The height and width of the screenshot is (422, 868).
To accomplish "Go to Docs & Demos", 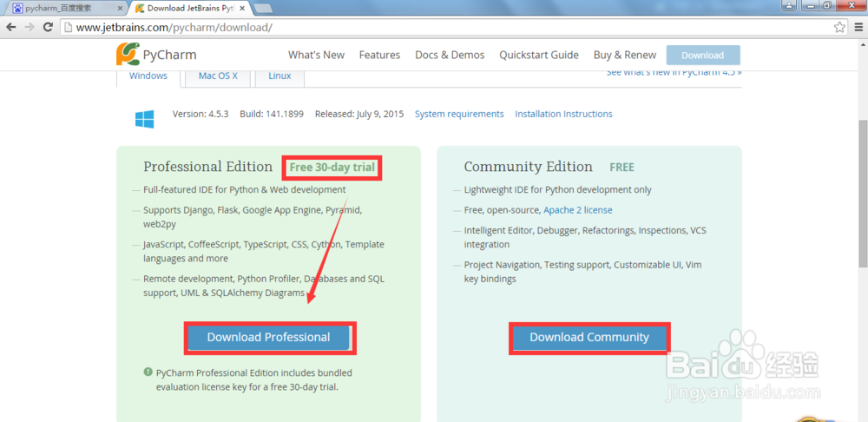I will point(450,55).
